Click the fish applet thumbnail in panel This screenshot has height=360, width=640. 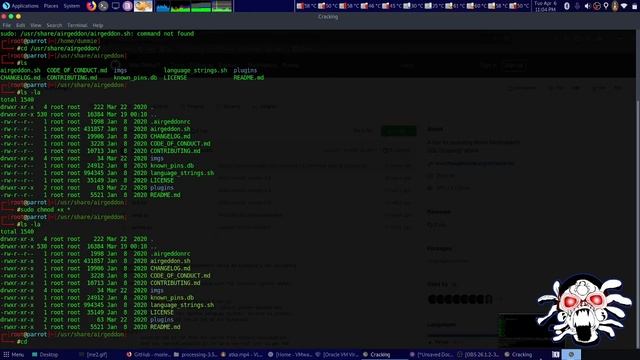point(143,6)
